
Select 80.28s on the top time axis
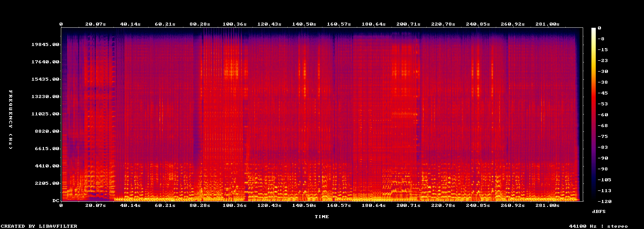pos(200,24)
